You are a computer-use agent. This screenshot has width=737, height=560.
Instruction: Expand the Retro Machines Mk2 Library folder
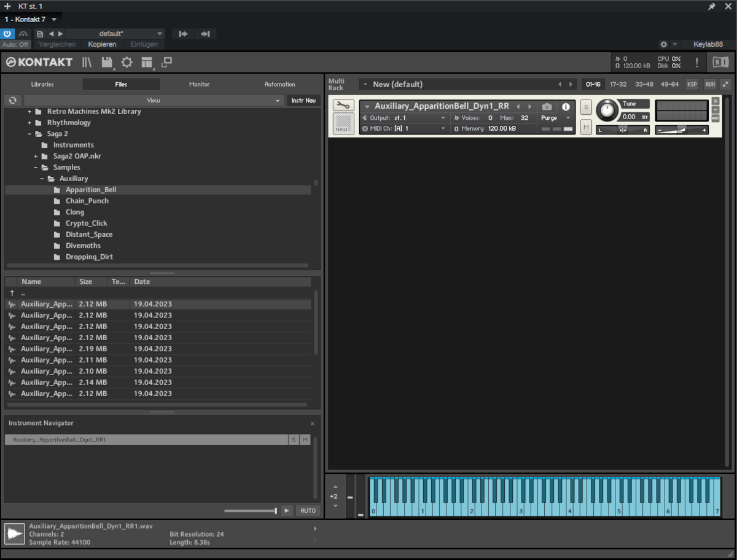tap(29, 112)
